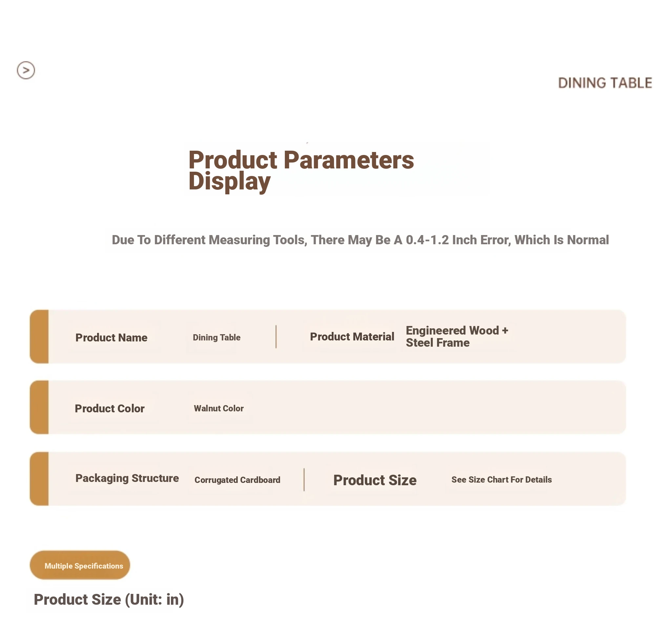Select the Product Name label
The width and height of the screenshot is (672, 630).
pos(111,337)
